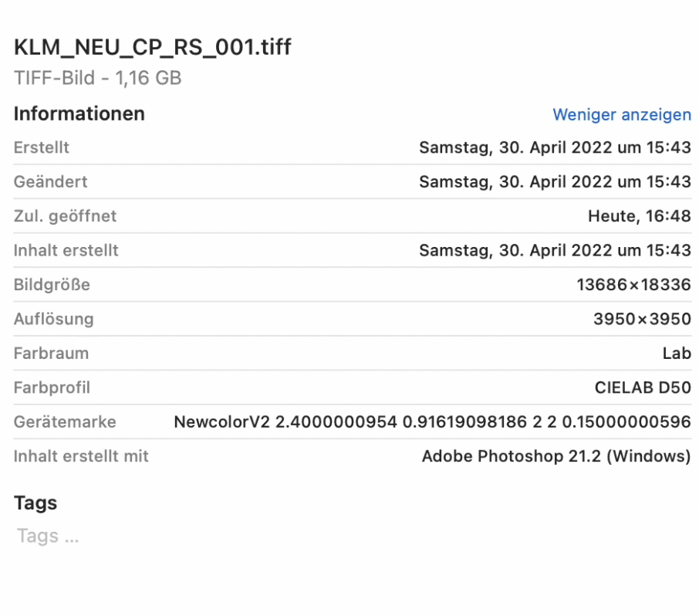This screenshot has width=699, height=616.
Task: Click the Informationen section header
Action: pyautogui.click(x=79, y=113)
